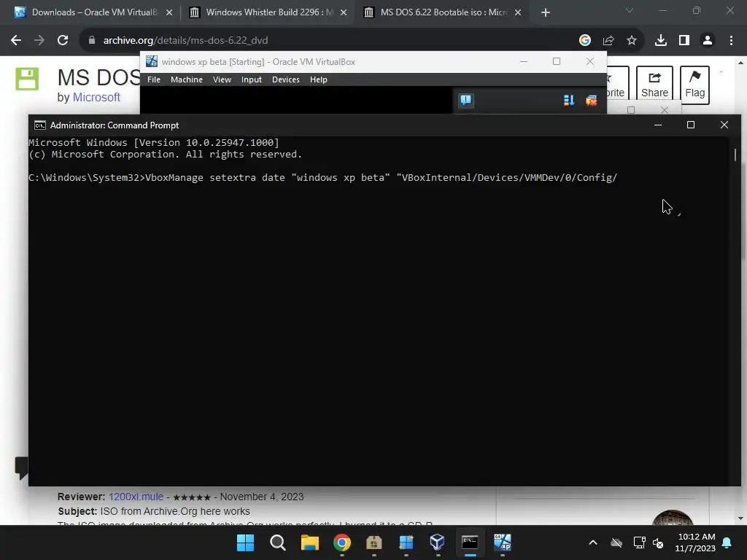
Task: Open File Explorer from taskbar
Action: coord(309,542)
